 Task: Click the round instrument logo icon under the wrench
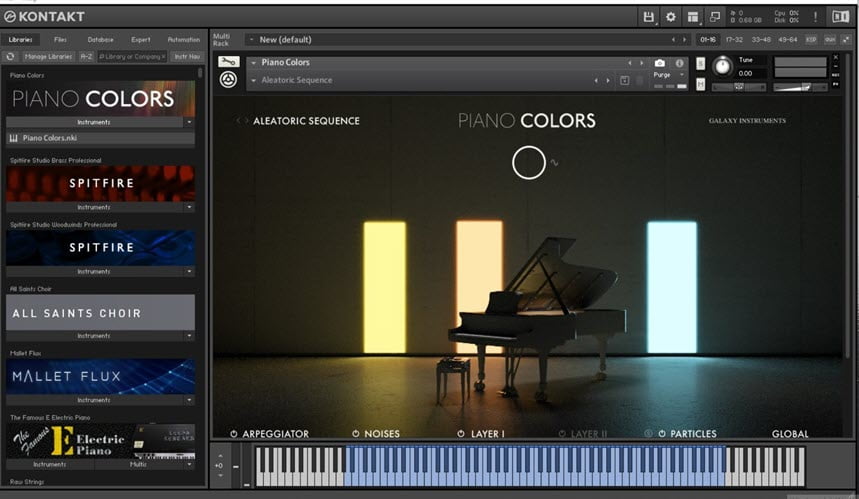tap(228, 80)
